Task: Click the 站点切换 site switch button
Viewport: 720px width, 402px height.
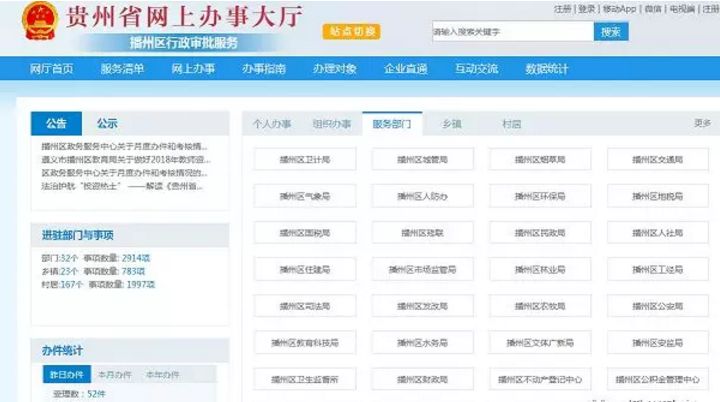Action: point(350,31)
